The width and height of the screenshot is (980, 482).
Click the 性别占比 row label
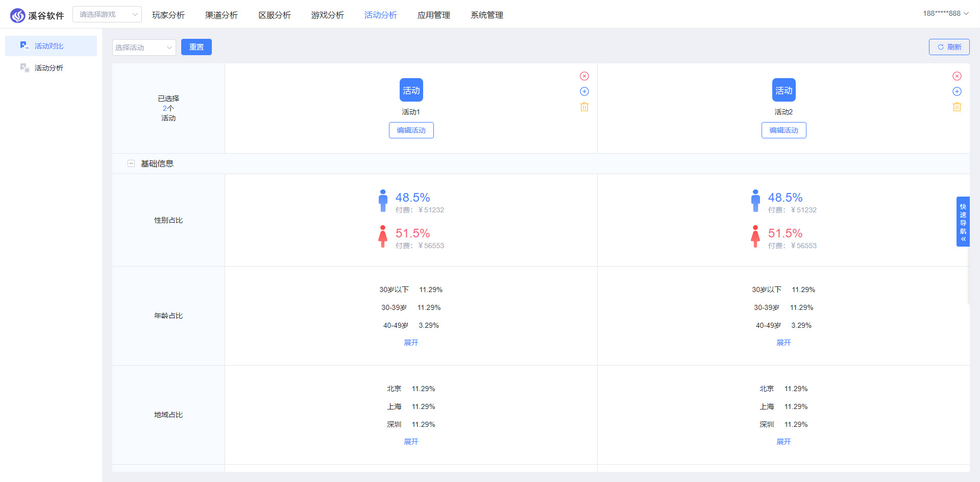(168, 220)
